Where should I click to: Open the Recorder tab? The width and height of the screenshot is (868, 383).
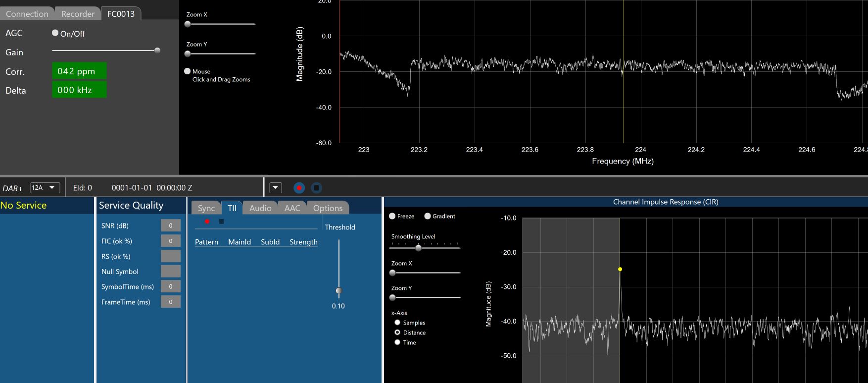point(78,14)
